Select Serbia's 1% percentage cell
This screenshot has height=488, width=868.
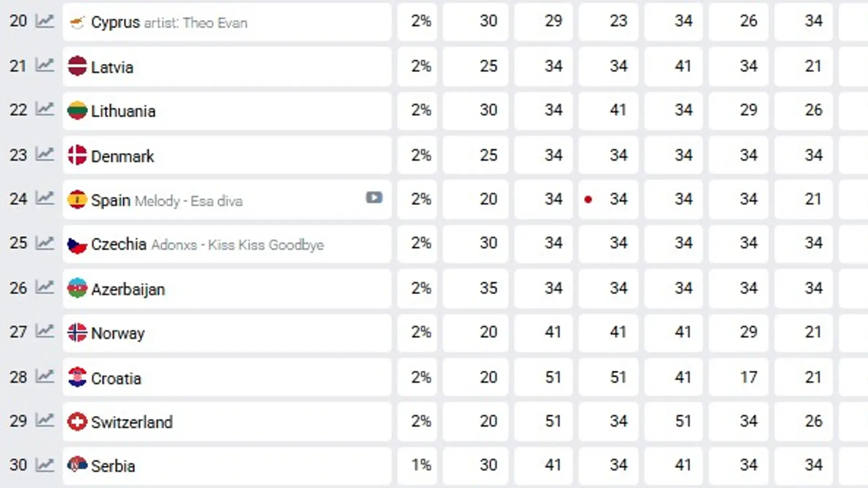tap(417, 465)
